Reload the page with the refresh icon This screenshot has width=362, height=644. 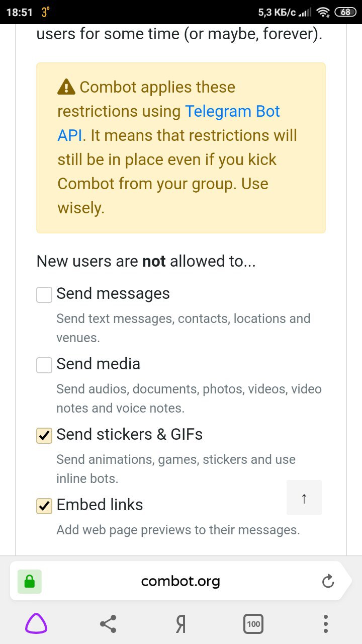[x=328, y=582]
